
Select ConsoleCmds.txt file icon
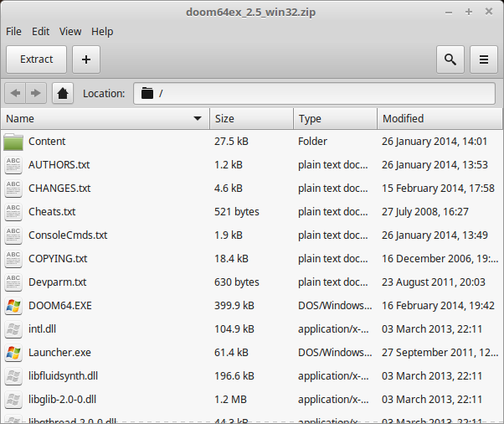13,235
